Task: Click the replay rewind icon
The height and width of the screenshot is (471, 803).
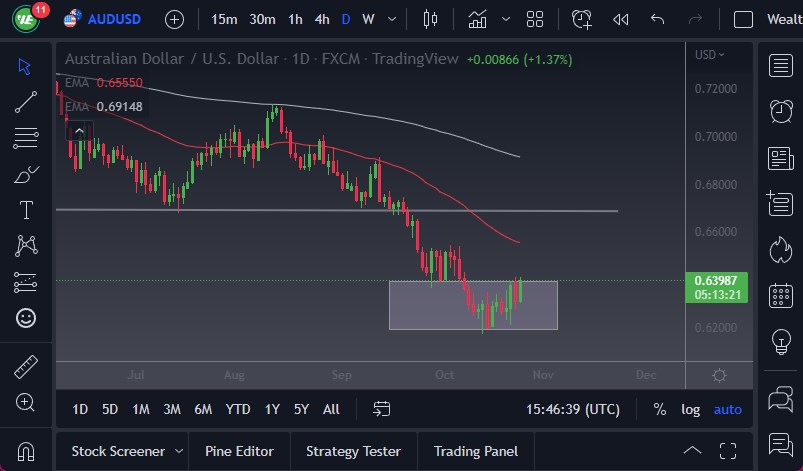Action: point(620,19)
